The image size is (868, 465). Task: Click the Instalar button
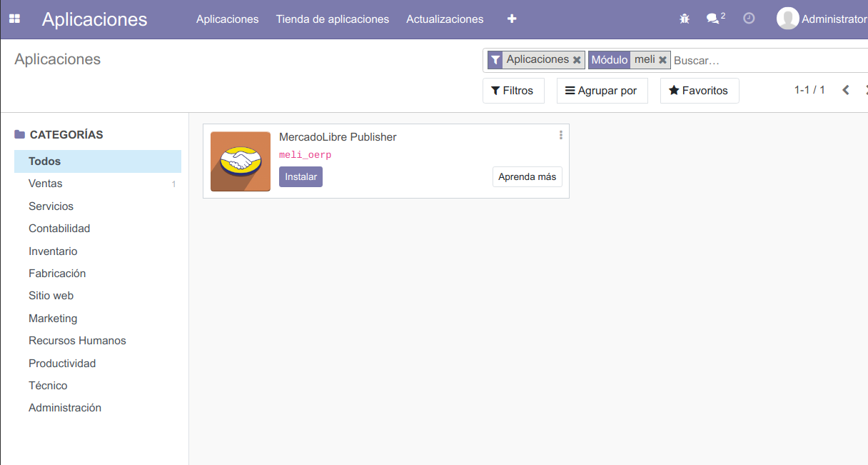[301, 176]
